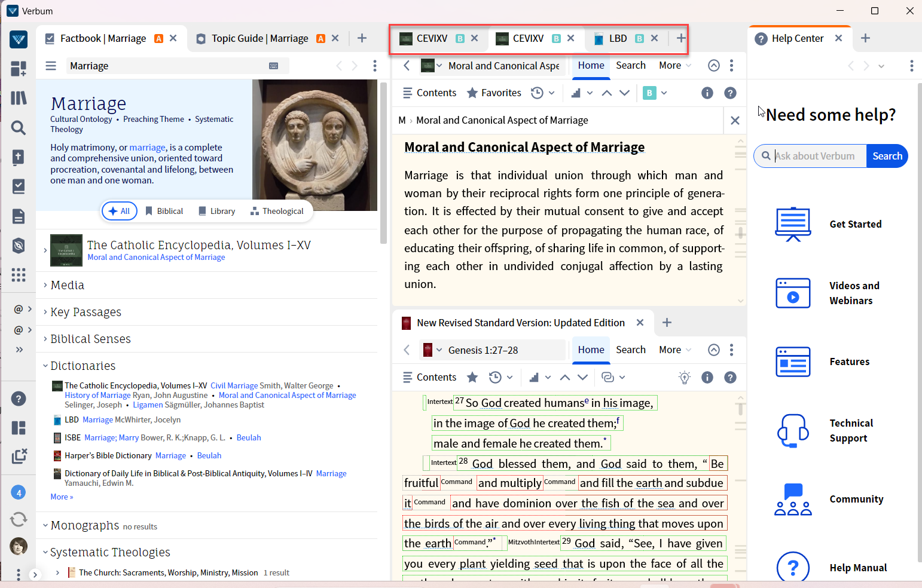
Task: Select Home tab in NRSV panel
Action: click(591, 350)
